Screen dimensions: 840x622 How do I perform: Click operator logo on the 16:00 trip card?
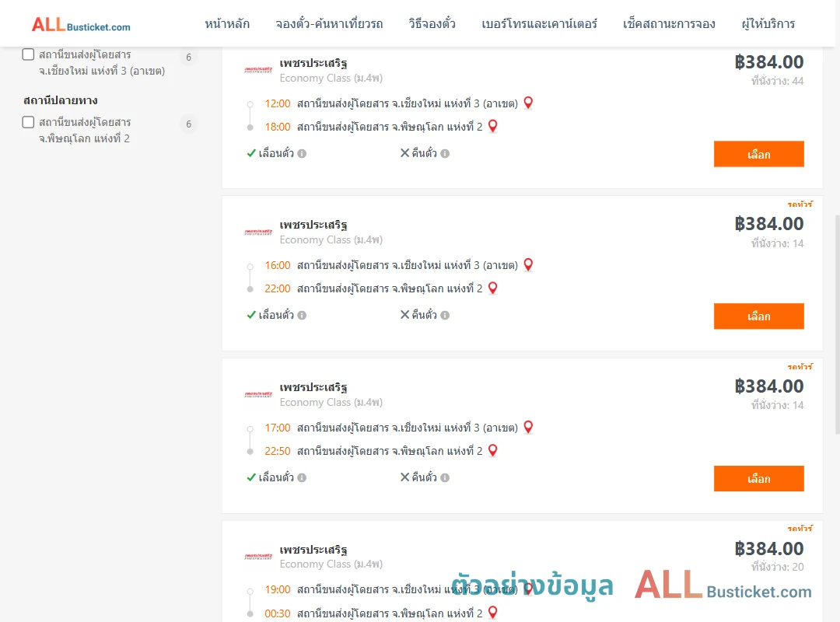tap(258, 232)
